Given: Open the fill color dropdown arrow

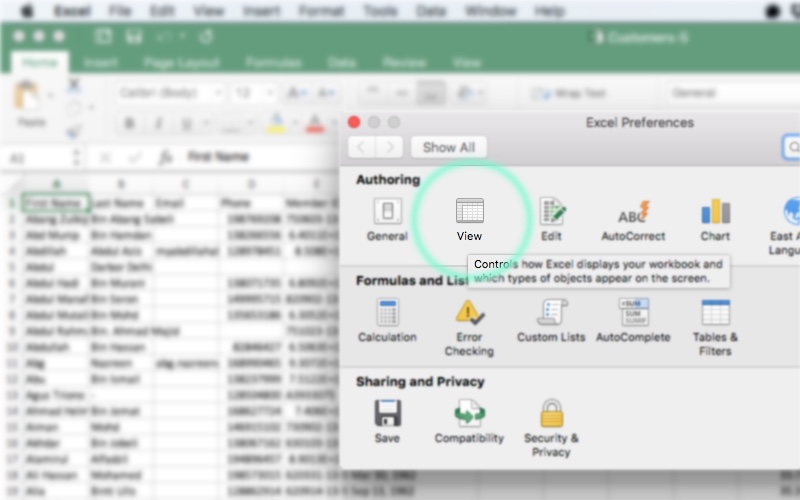Looking at the screenshot, I should (x=294, y=123).
